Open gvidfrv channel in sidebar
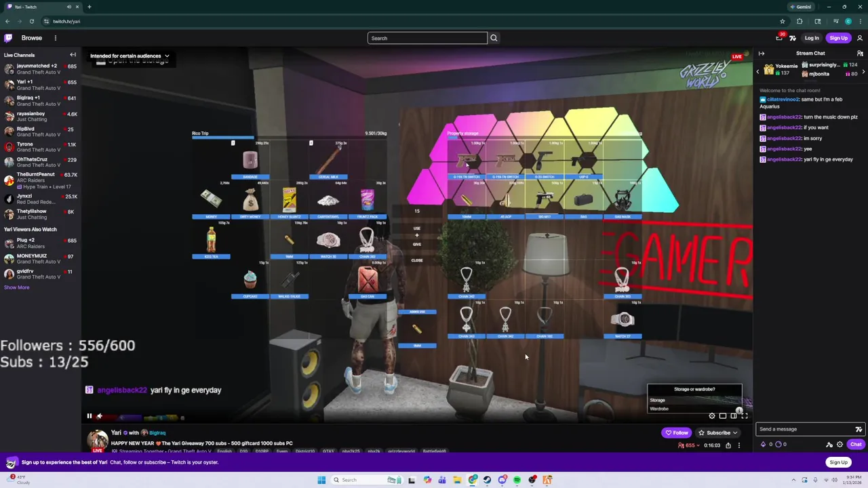 click(x=41, y=274)
